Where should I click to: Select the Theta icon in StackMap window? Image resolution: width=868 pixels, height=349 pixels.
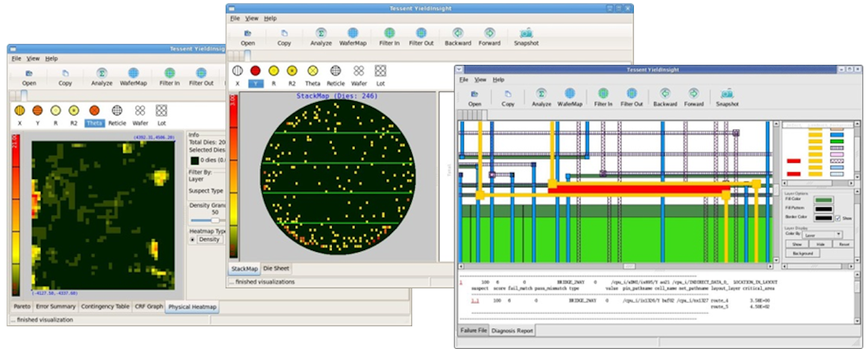click(312, 71)
